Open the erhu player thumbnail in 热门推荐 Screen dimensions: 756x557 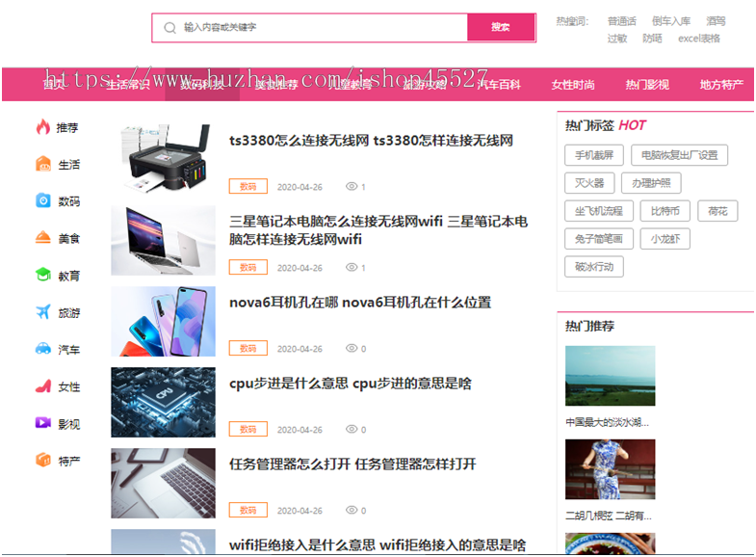[611, 469]
